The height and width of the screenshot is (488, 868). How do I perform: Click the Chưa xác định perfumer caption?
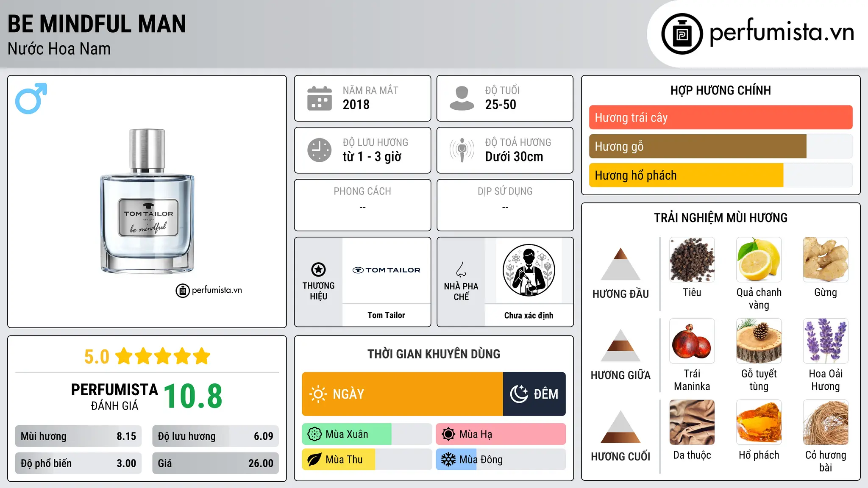pos(529,315)
